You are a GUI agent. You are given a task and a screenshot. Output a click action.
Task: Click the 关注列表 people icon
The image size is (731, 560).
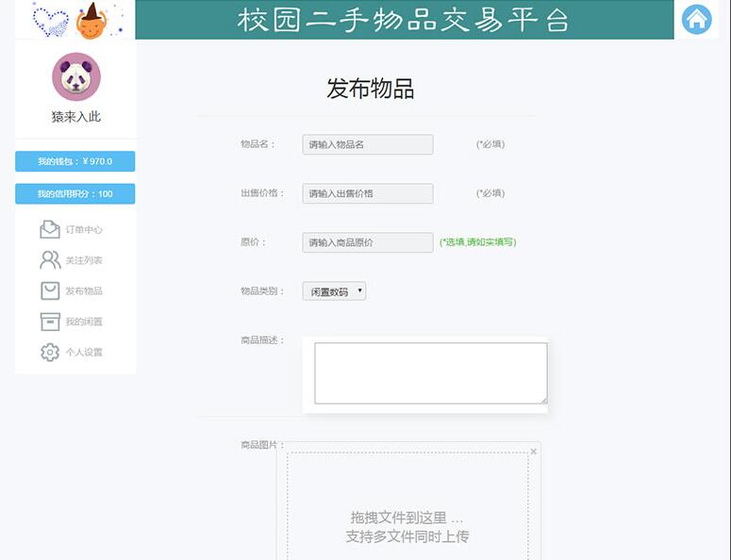tap(50, 260)
